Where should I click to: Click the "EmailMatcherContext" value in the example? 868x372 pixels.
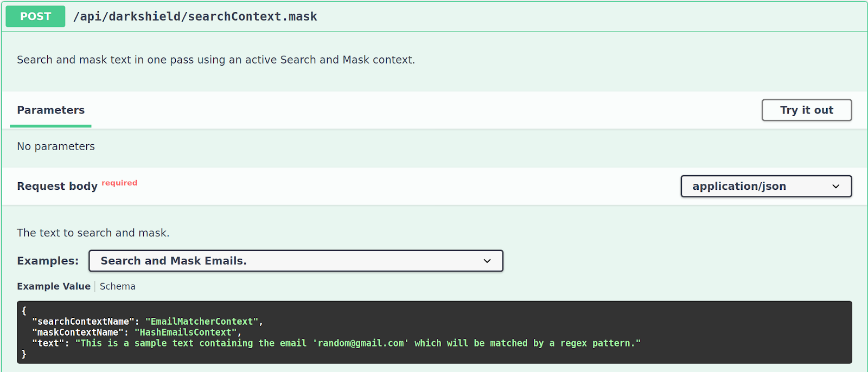coord(202,322)
